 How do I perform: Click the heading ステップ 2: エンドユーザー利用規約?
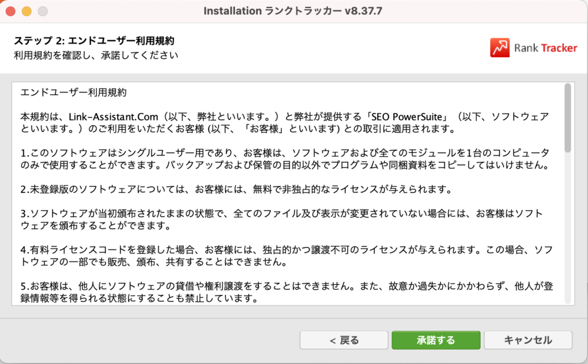(94, 41)
